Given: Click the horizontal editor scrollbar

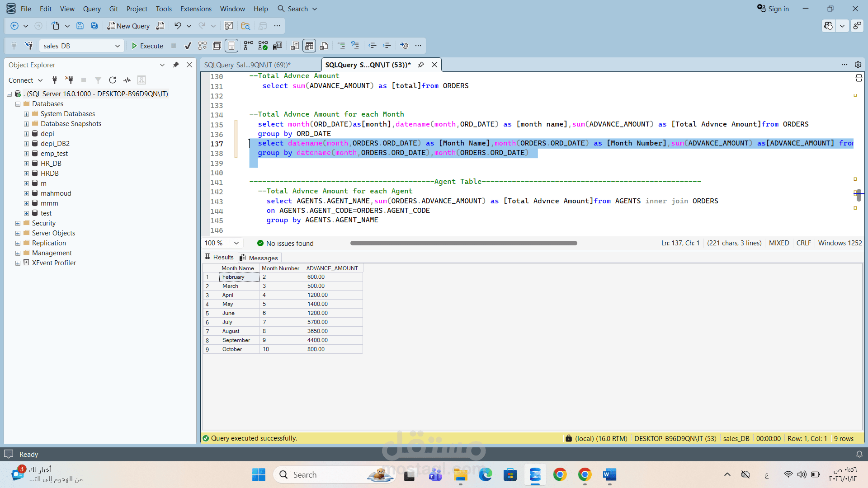Looking at the screenshot, I should coord(463,243).
